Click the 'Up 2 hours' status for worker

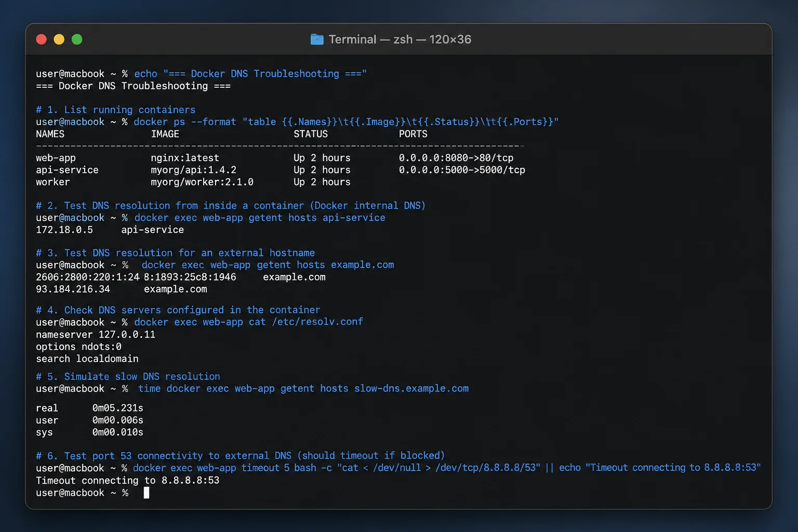[x=322, y=182]
